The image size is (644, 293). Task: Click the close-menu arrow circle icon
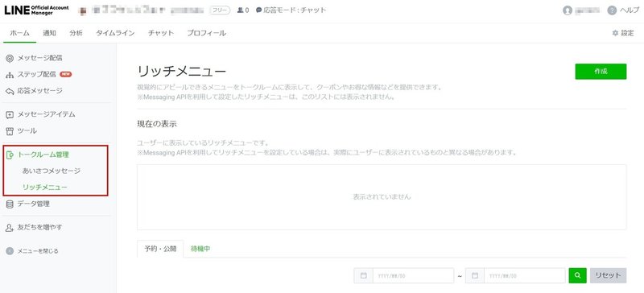point(10,250)
